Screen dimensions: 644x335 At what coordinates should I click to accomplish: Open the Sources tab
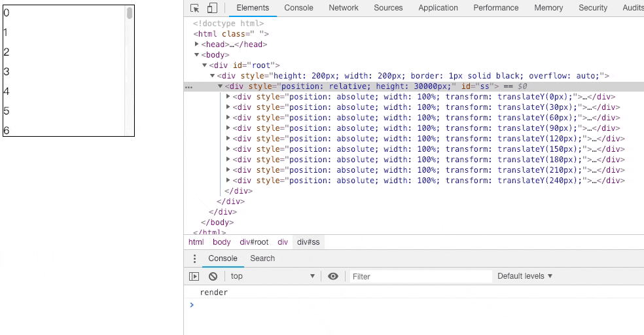[388, 8]
